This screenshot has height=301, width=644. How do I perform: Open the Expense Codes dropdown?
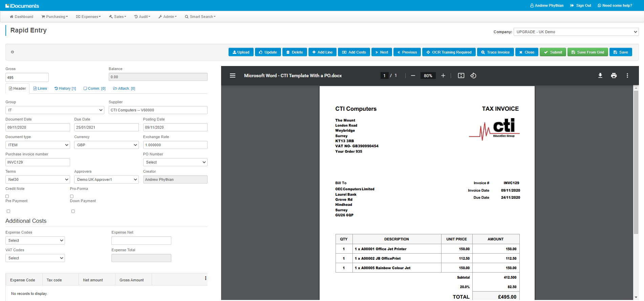tap(35, 240)
